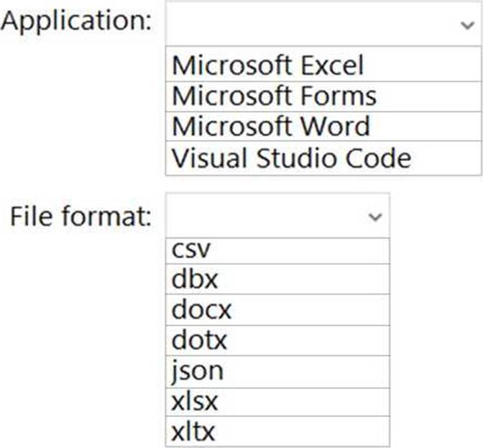Screen dimensions: 483x448
Task: Click the "Application:" label
Action: coord(77,21)
